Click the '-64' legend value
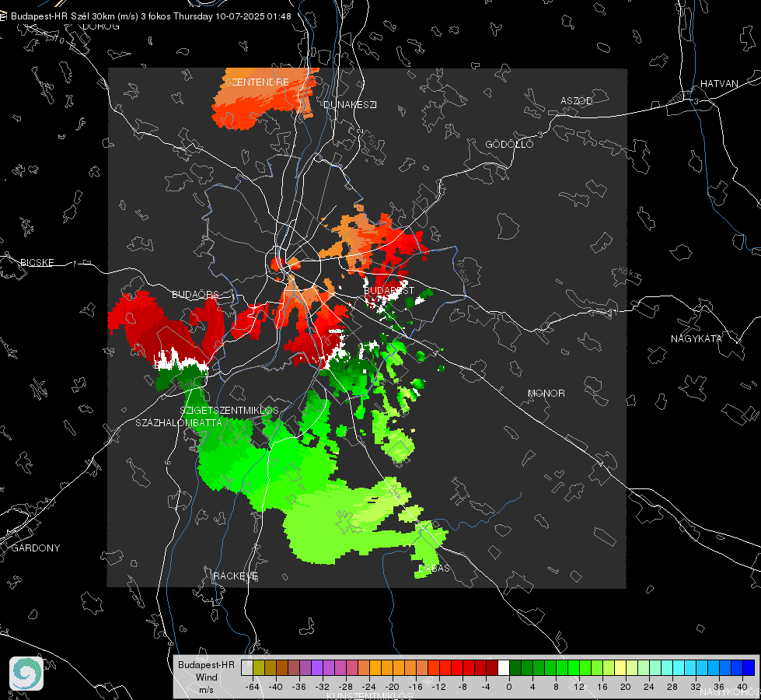 pyautogui.click(x=253, y=687)
